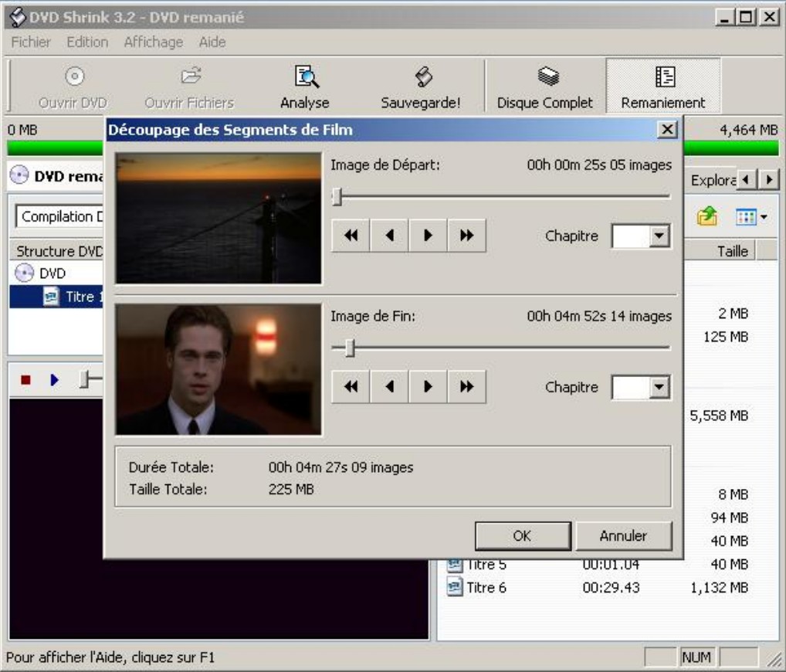Click the 00:29.43 duration cell
The image size is (786, 672).
611,587
